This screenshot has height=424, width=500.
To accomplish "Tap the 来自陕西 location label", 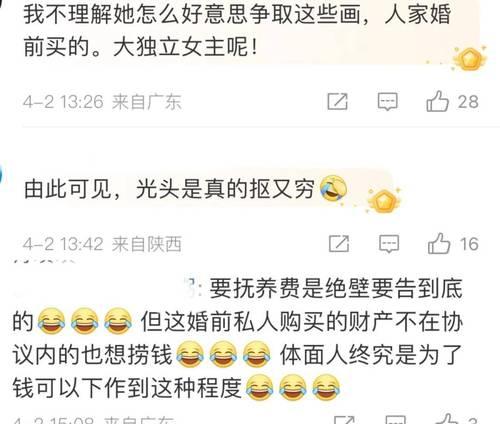I will pos(146,244).
